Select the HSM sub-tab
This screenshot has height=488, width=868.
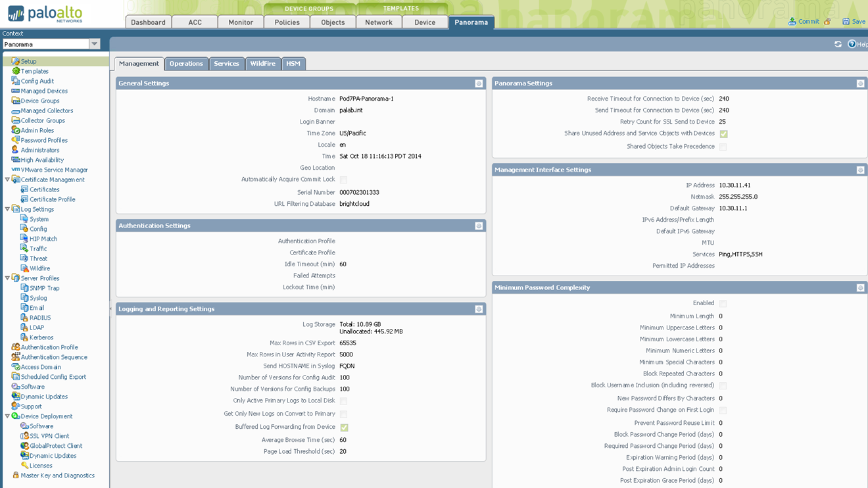(x=293, y=63)
